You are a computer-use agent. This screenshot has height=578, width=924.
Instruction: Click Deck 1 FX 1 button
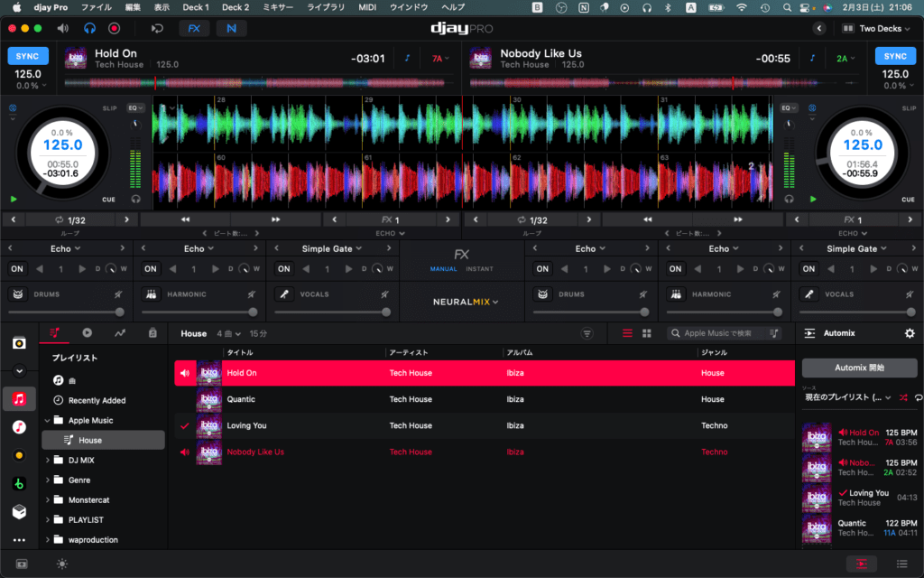(390, 220)
